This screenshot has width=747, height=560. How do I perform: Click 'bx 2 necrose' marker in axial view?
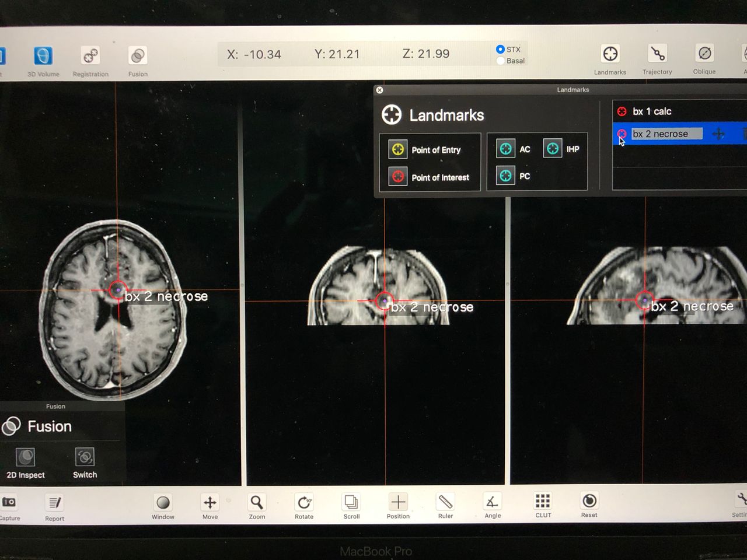tap(117, 289)
